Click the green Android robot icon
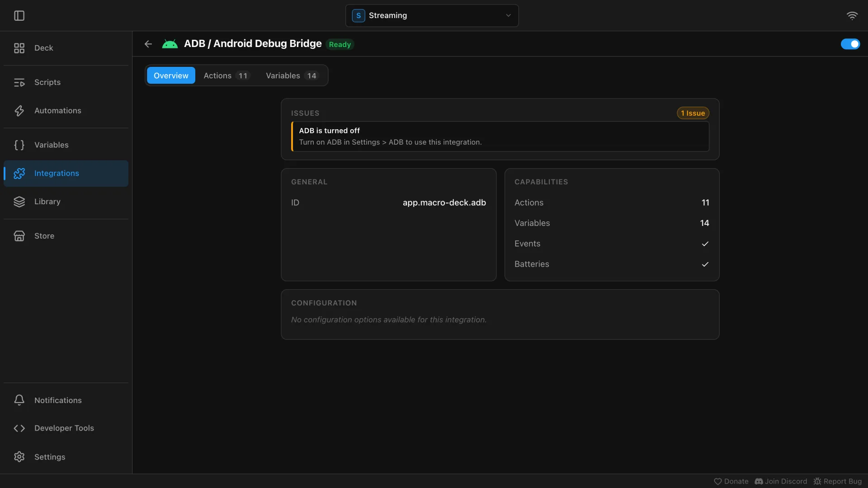Screen dimensions: 868x488 click(170, 44)
